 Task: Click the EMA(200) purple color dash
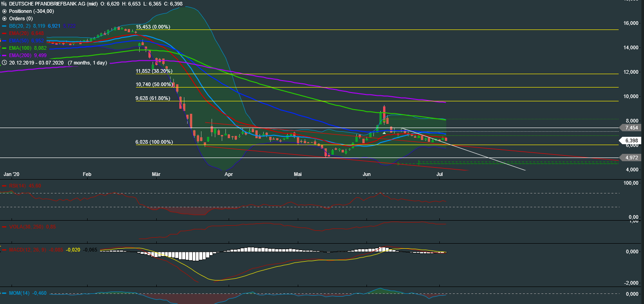(x=4, y=55)
